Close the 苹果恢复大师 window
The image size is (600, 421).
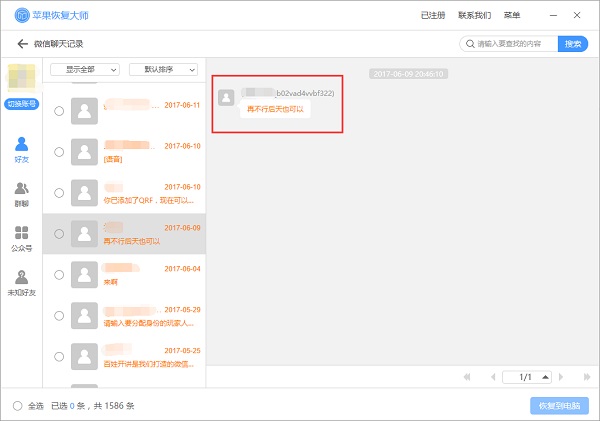pyautogui.click(x=577, y=15)
